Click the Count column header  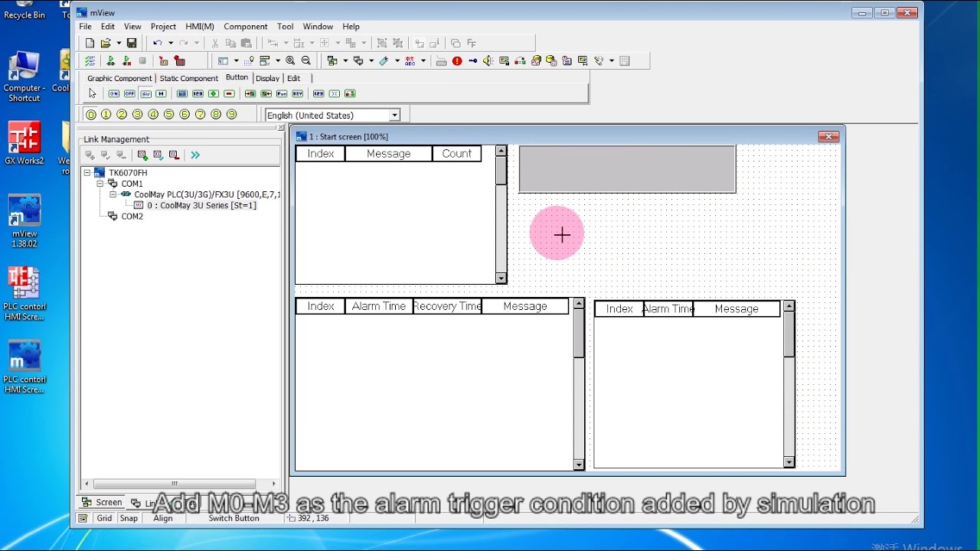click(457, 154)
